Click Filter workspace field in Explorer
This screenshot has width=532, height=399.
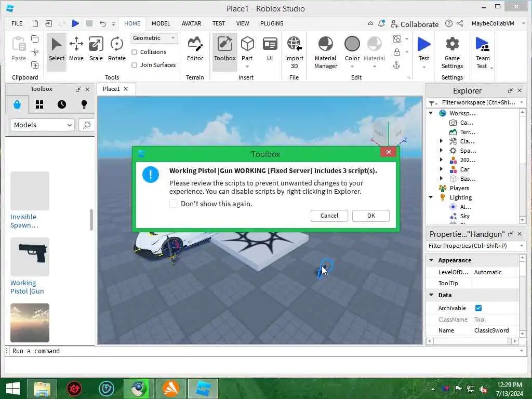pos(478,102)
